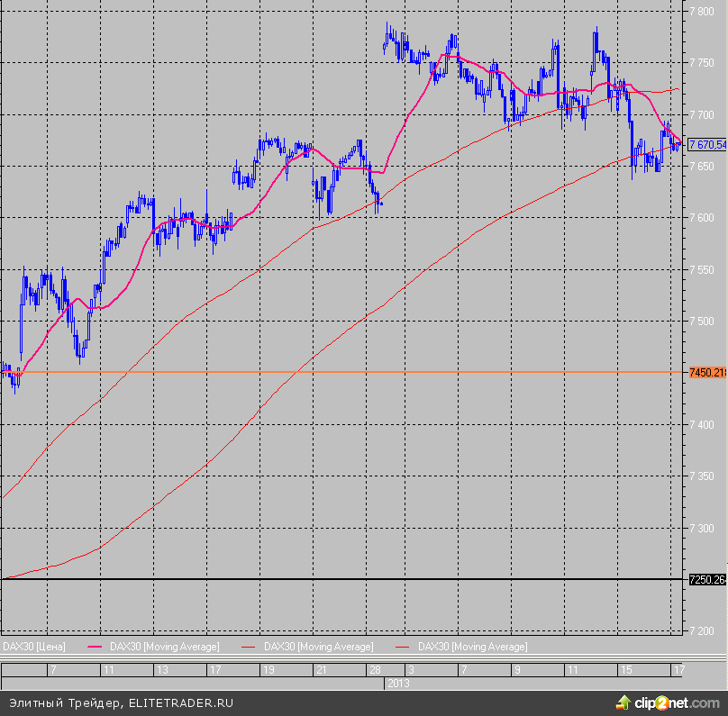This screenshot has width=728, height=716.
Task: Click the green clip2net upload arrow icon
Action: pyautogui.click(x=623, y=701)
